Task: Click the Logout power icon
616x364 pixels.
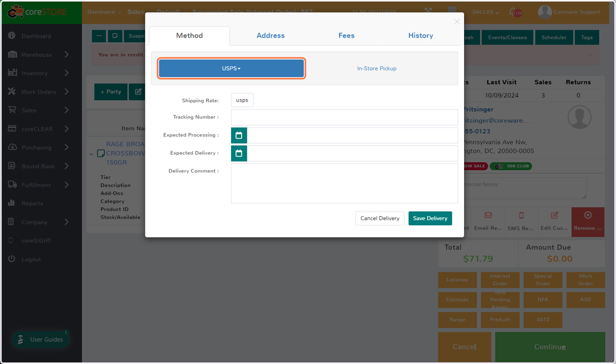Action: [12, 259]
